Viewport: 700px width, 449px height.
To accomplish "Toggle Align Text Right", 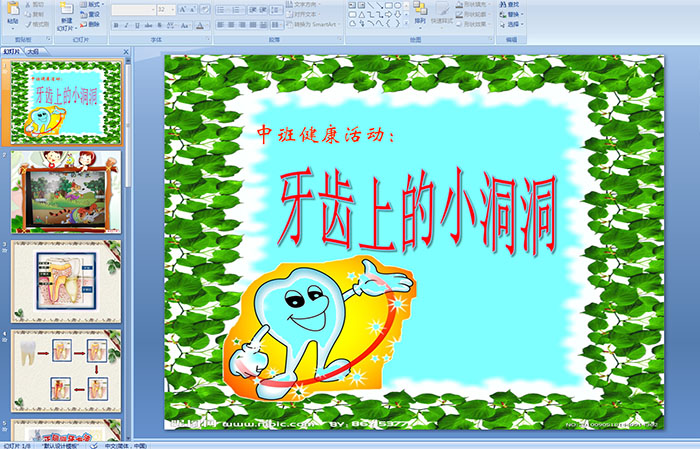I will 242,25.
